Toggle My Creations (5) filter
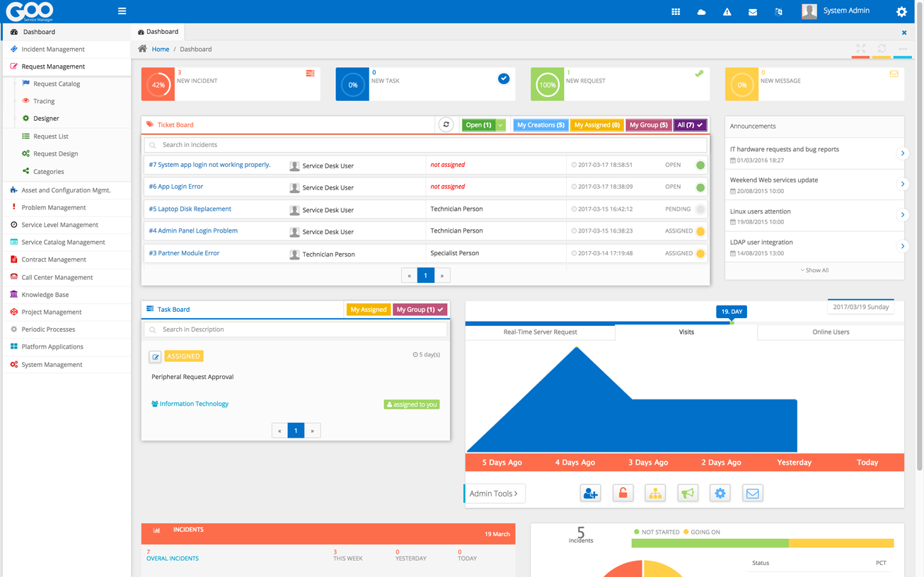The image size is (924, 577). 541,125
